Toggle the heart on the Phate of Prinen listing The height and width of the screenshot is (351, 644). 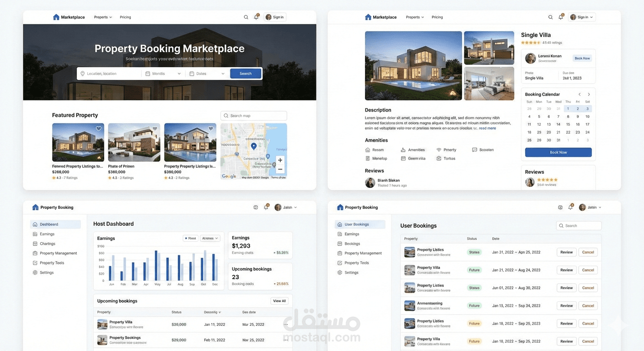[154, 128]
